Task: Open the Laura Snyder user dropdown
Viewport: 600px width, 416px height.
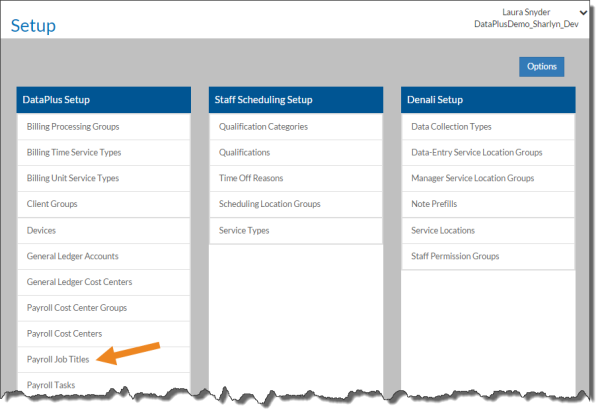Action: [x=583, y=12]
